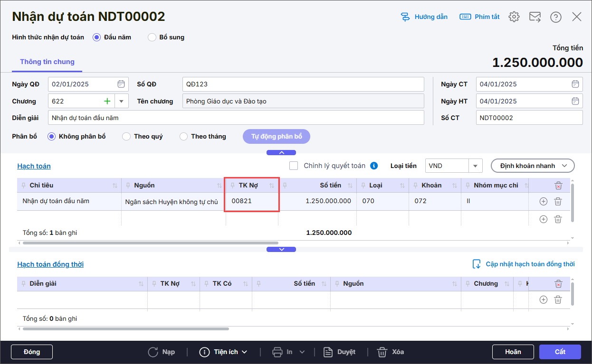Click the Đóng button

(x=32, y=352)
